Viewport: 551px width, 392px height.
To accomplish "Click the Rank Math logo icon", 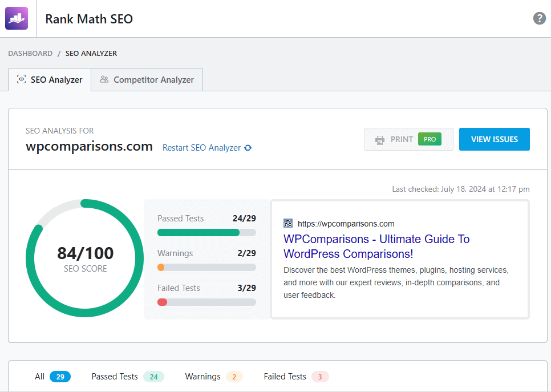I will [x=17, y=18].
